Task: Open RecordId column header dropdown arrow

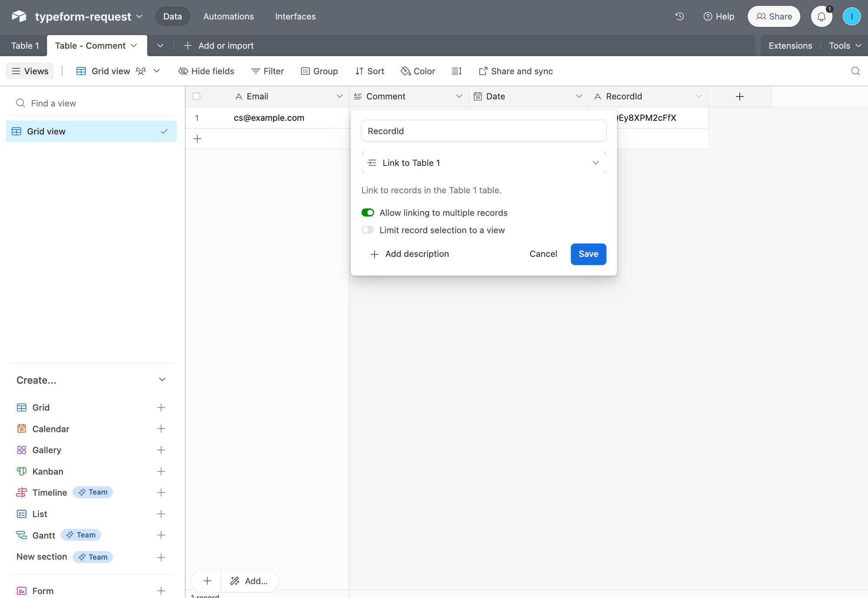Action: pyautogui.click(x=699, y=96)
